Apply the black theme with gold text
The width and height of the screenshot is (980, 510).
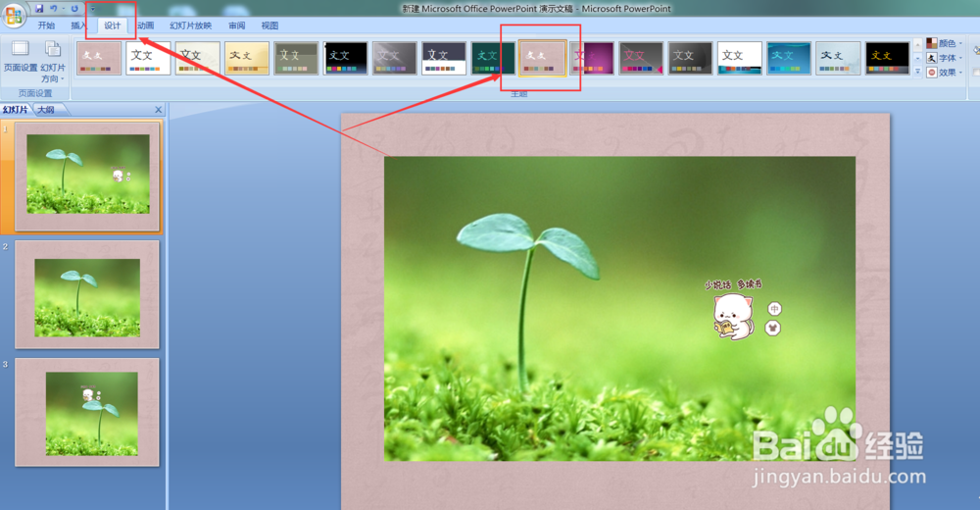pyautogui.click(x=888, y=58)
